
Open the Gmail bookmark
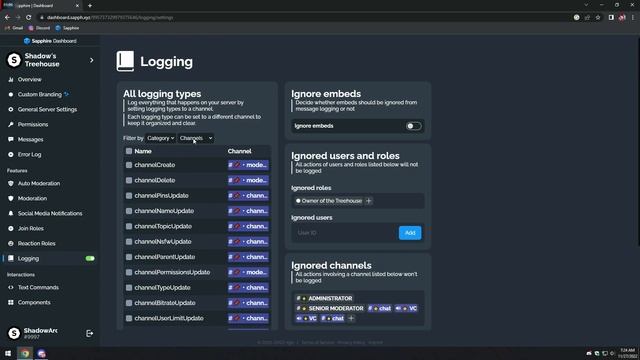tap(14, 28)
